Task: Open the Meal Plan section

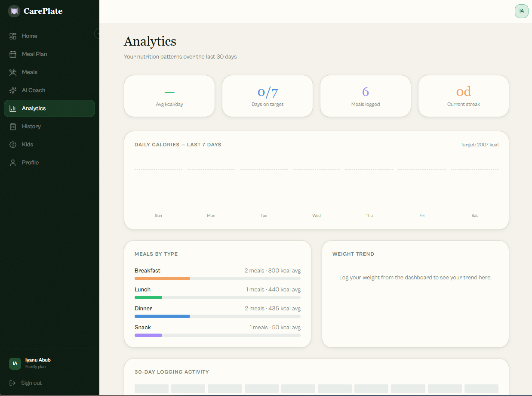Action: click(34, 54)
